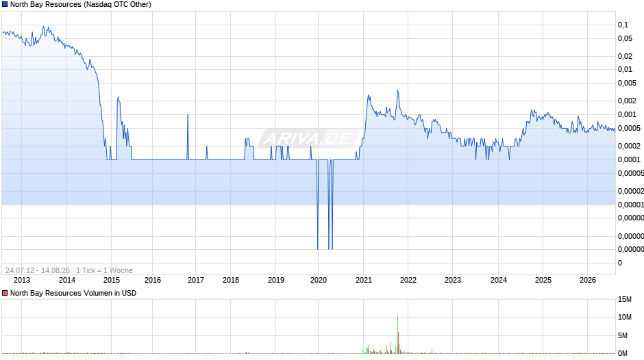Click the tallest green volume bar near 2022
This screenshot has height=360, width=644.
[x=397, y=334]
